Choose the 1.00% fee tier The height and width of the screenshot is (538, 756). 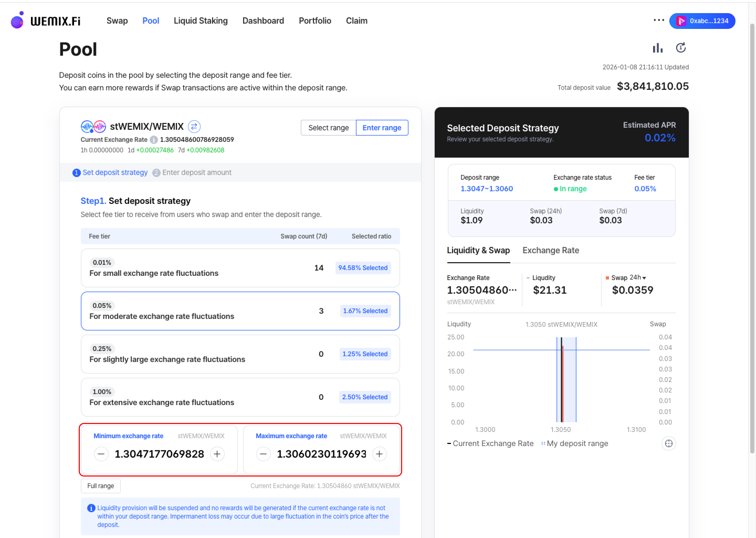point(240,397)
